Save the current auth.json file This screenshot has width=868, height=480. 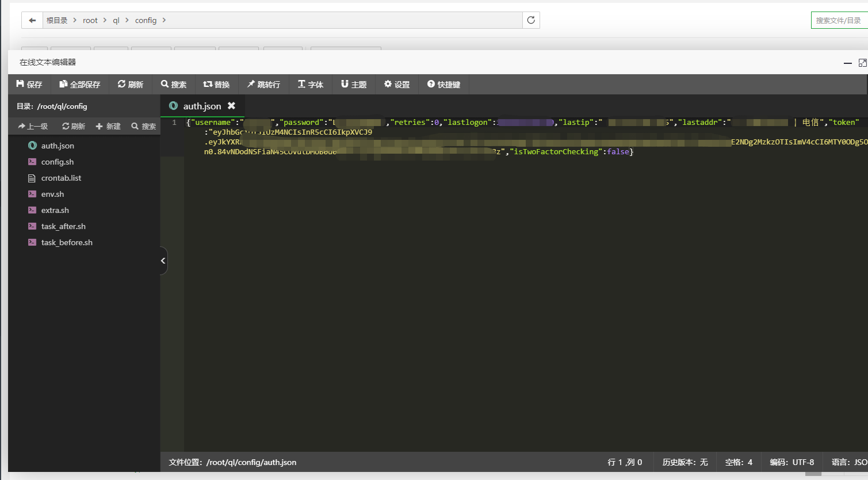[x=29, y=84]
